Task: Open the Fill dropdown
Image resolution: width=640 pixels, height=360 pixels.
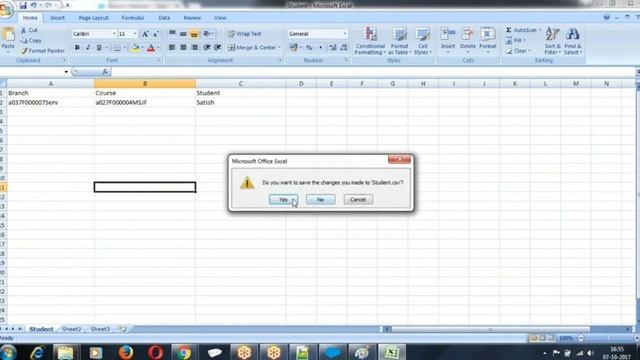Action: [x=516, y=40]
